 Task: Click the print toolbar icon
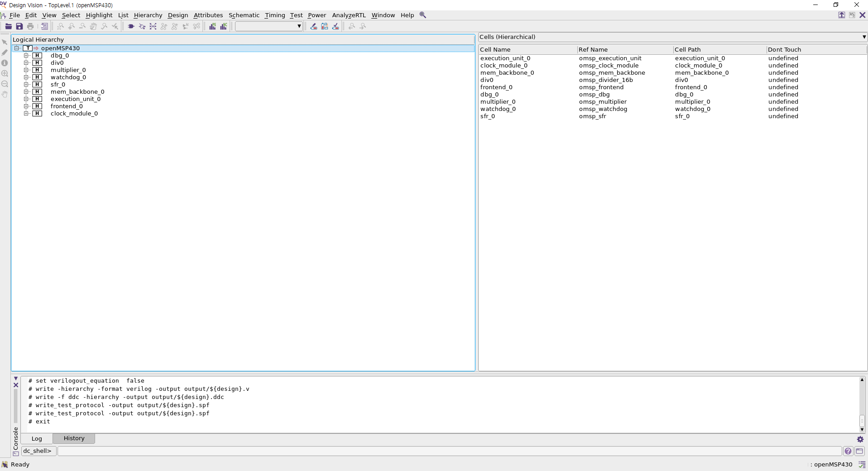point(30,26)
